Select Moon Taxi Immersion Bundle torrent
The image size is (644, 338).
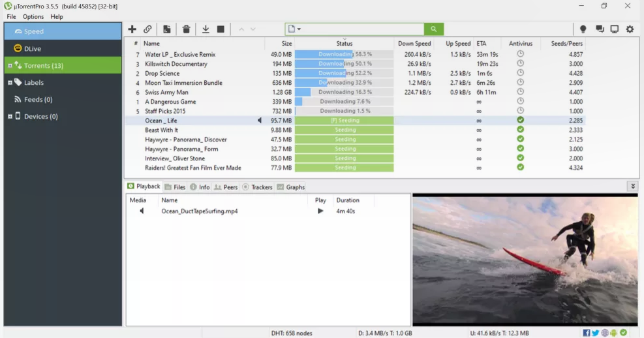355,83
